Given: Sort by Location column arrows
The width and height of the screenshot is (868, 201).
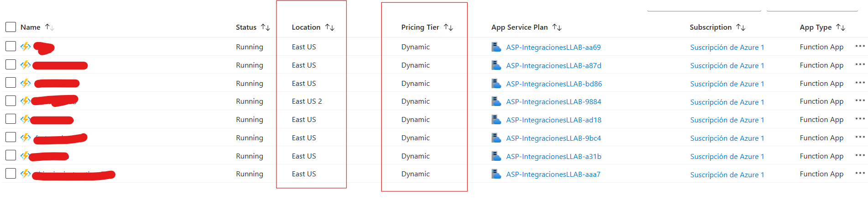Looking at the screenshot, I should click(x=330, y=27).
